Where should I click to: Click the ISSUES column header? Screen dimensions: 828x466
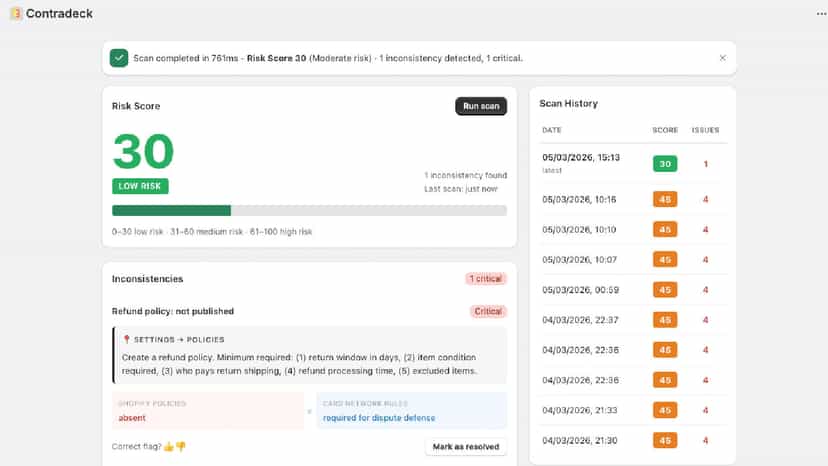[x=705, y=130]
